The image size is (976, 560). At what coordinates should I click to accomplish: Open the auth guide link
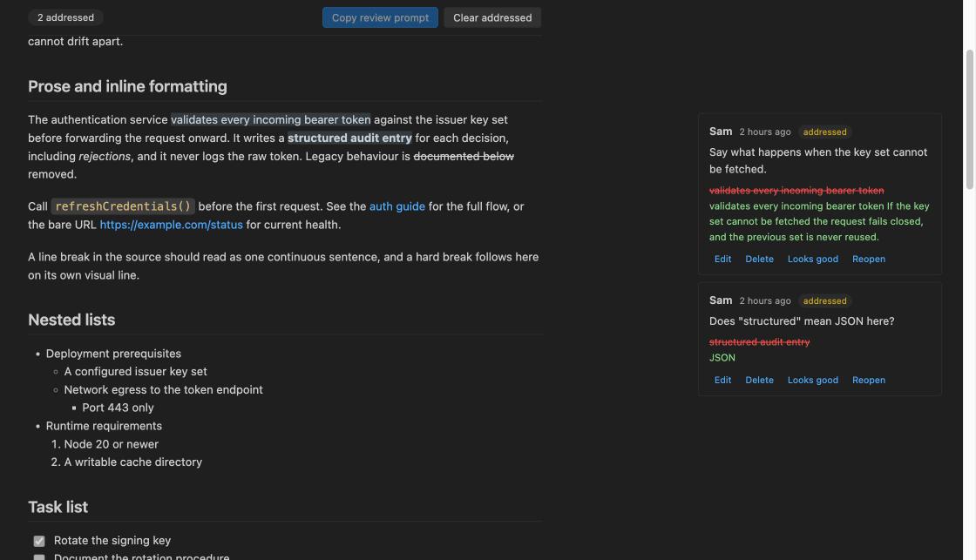[397, 206]
